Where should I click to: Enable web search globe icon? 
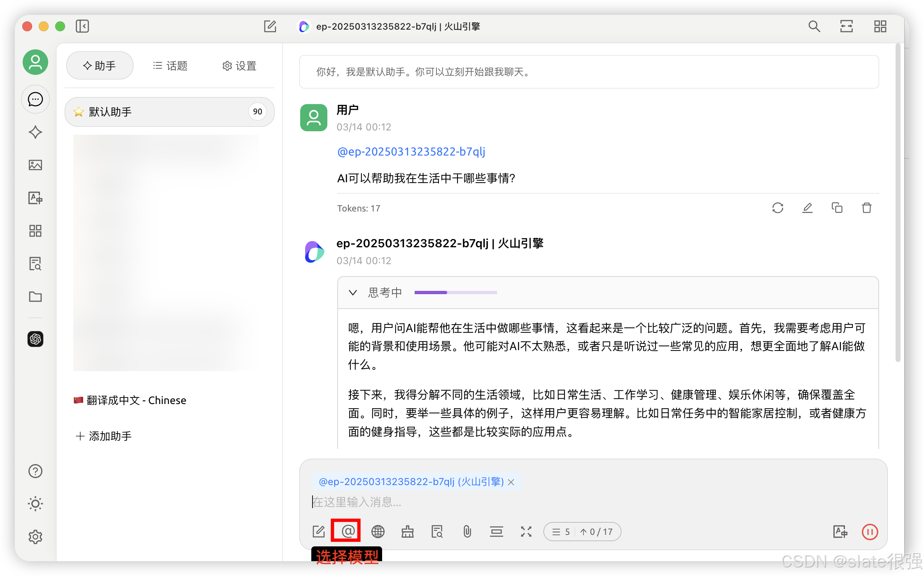coord(378,532)
